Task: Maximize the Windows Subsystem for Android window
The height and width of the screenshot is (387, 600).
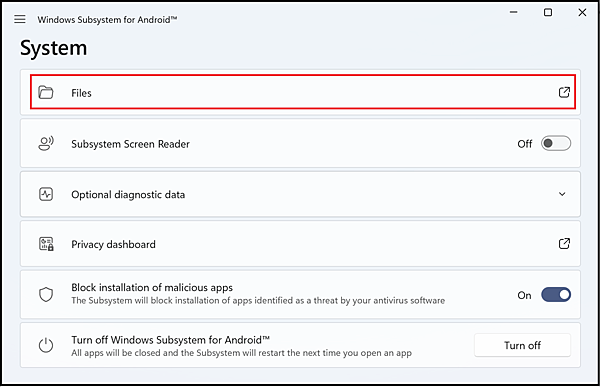Action: click(548, 12)
